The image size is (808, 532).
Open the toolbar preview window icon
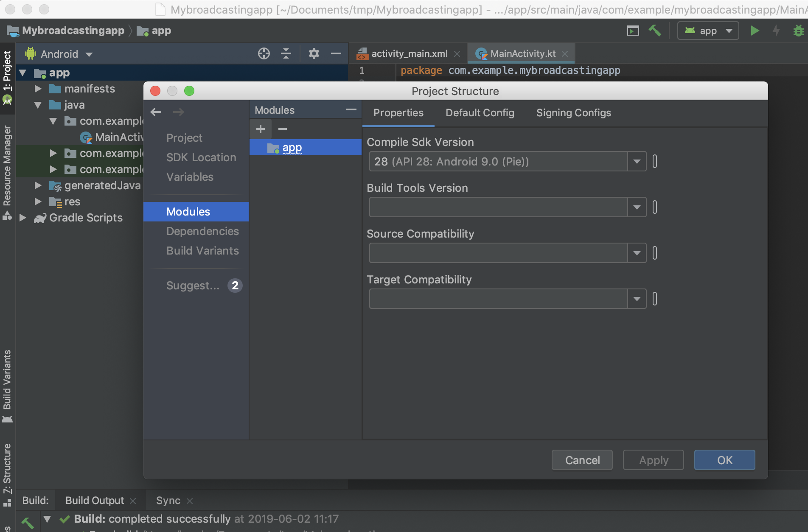633,31
